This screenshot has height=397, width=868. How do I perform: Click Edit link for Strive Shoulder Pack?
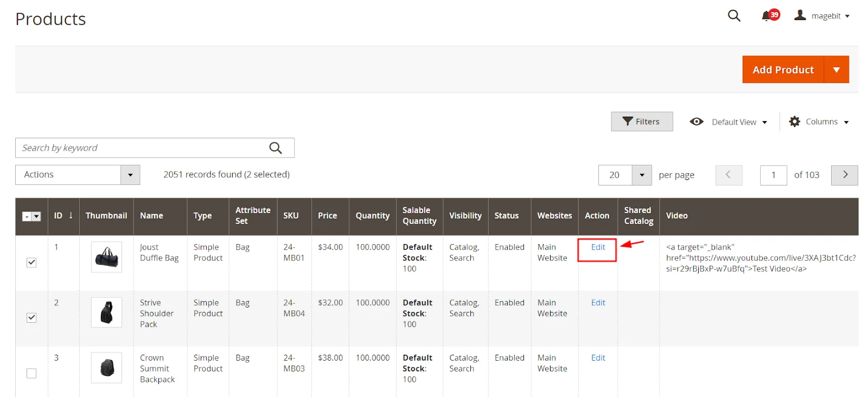point(598,303)
